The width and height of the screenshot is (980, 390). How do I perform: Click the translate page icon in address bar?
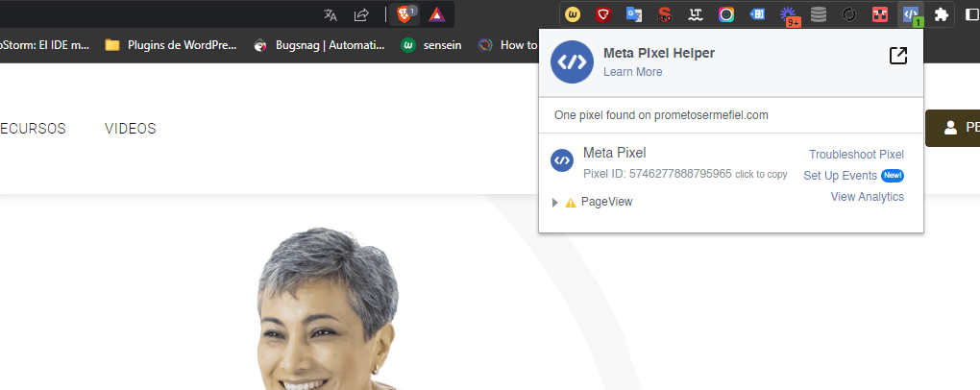click(x=331, y=15)
